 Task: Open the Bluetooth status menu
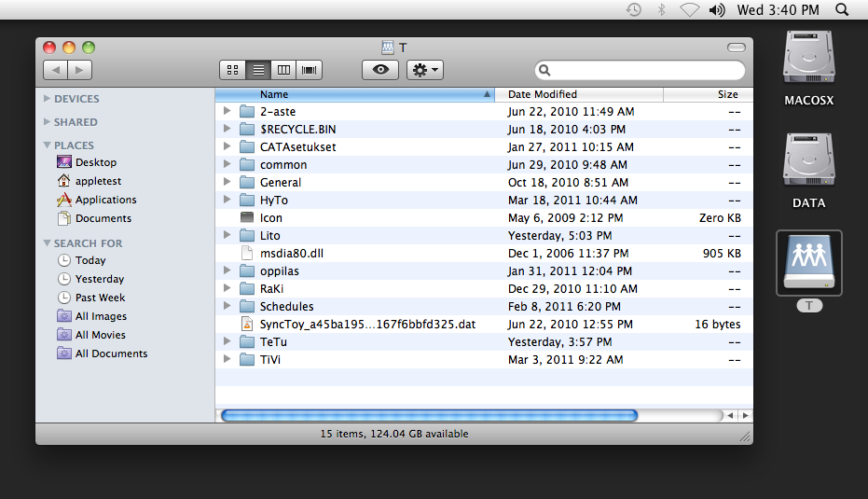click(661, 10)
